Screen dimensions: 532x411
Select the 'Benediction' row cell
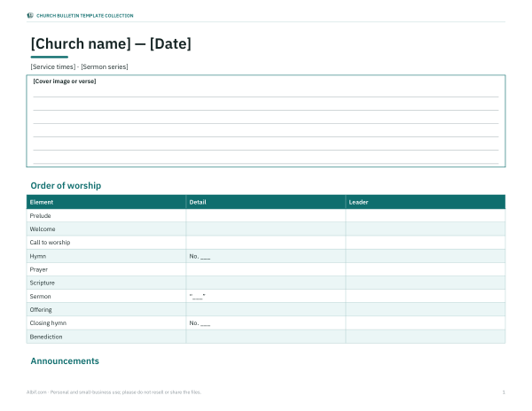click(106, 337)
